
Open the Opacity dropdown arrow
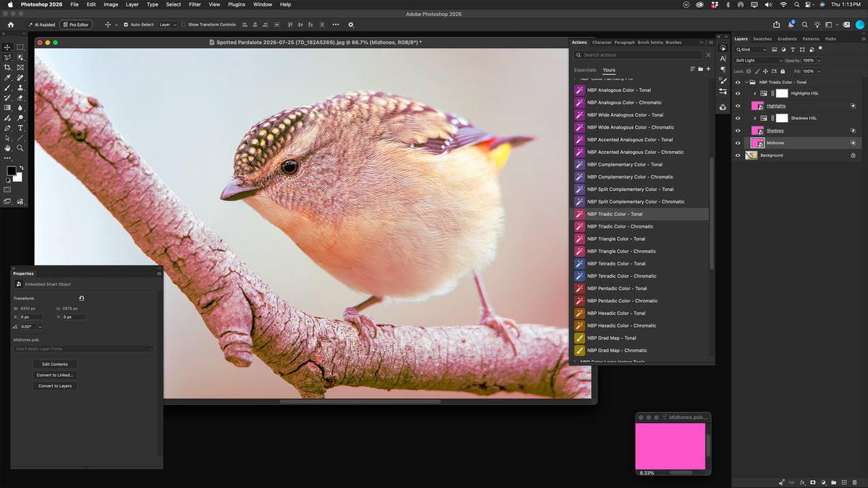[819, 61]
